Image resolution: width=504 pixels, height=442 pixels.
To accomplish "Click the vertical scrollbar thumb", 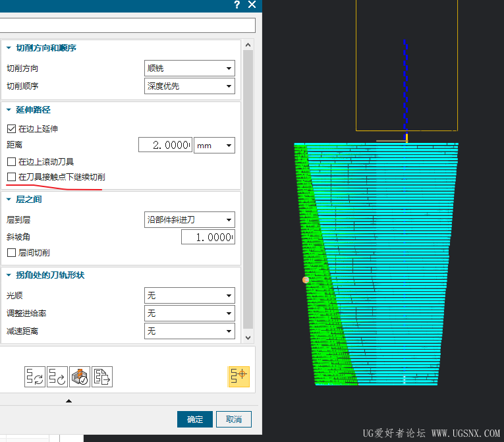I will coord(248,189).
